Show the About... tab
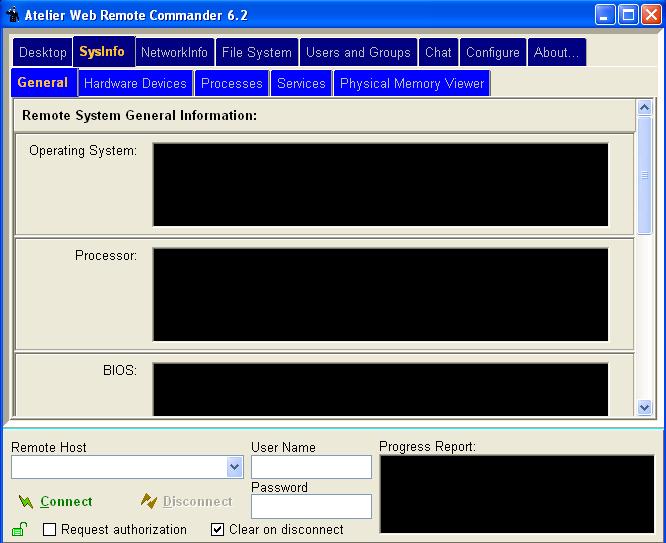666x543 pixels. click(x=556, y=52)
